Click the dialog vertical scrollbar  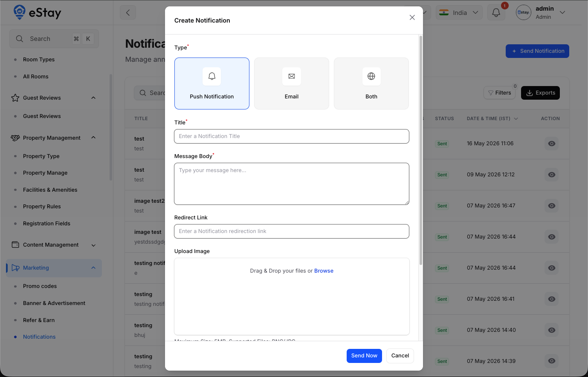[421, 150]
